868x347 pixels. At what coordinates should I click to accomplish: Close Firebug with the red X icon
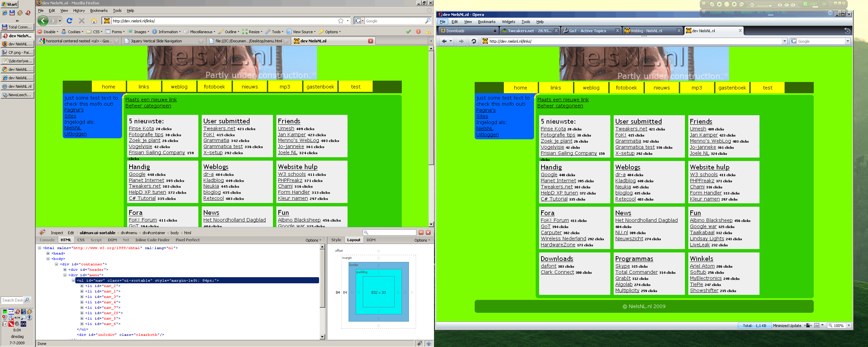(x=428, y=232)
